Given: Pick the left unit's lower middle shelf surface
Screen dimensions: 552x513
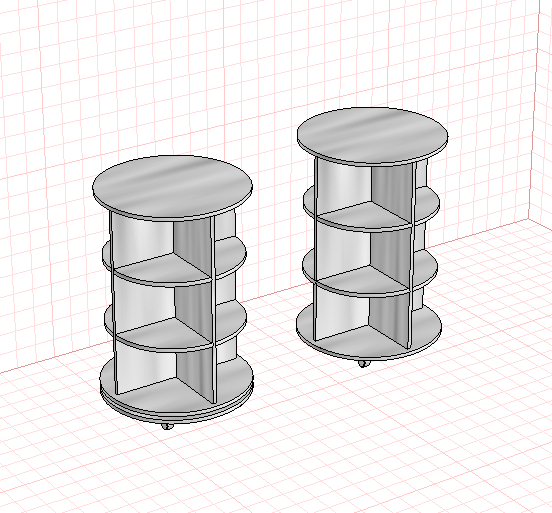Looking at the screenshot, I should [162, 334].
